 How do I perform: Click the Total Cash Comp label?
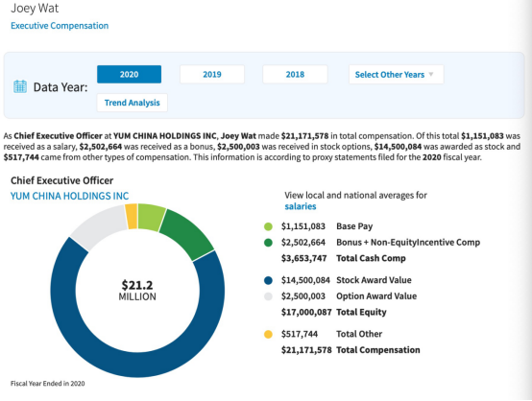[371, 258]
